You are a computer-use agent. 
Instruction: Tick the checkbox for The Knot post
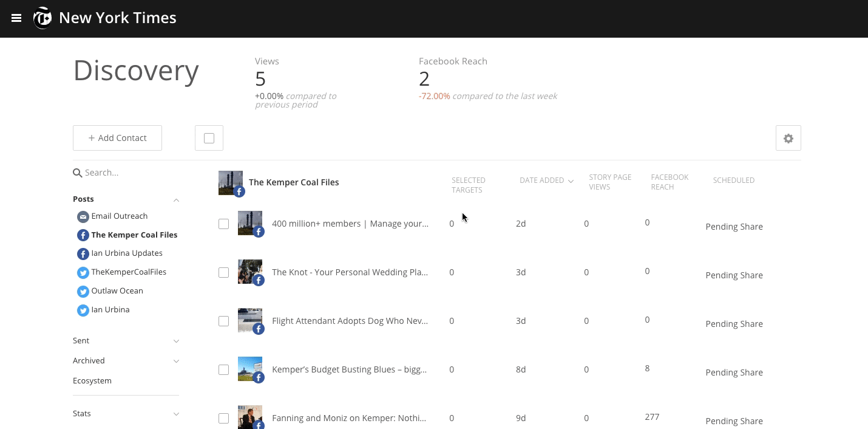coord(223,273)
